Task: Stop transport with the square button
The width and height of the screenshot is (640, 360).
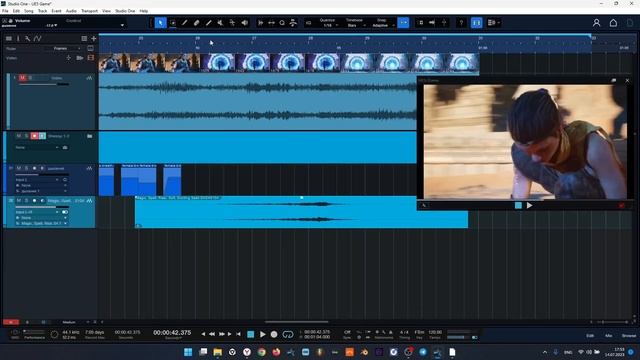Action: pos(251,334)
